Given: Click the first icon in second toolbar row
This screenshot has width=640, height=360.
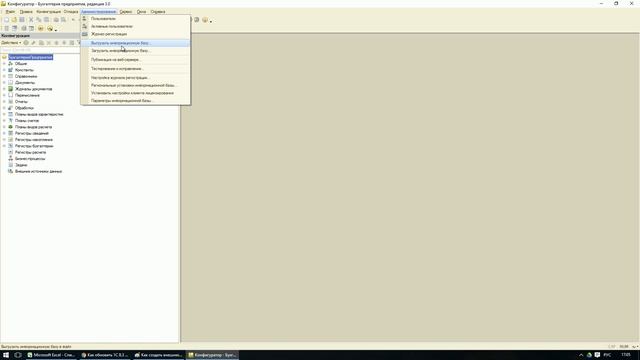Looking at the screenshot, I should pyautogui.click(x=6, y=28).
